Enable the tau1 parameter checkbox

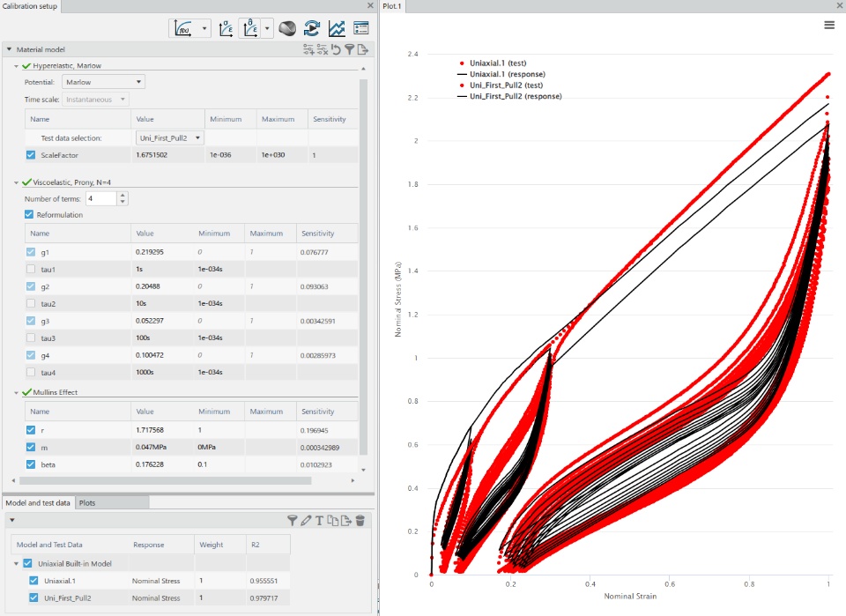[31, 269]
